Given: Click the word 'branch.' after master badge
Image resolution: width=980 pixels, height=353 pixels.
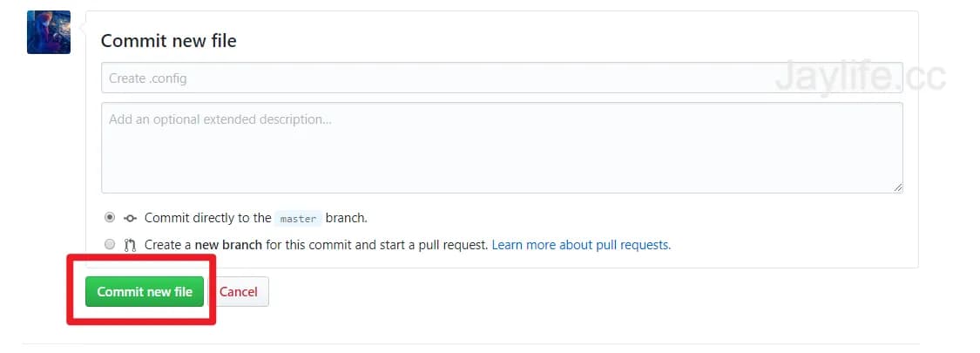Looking at the screenshot, I should pyautogui.click(x=347, y=218).
